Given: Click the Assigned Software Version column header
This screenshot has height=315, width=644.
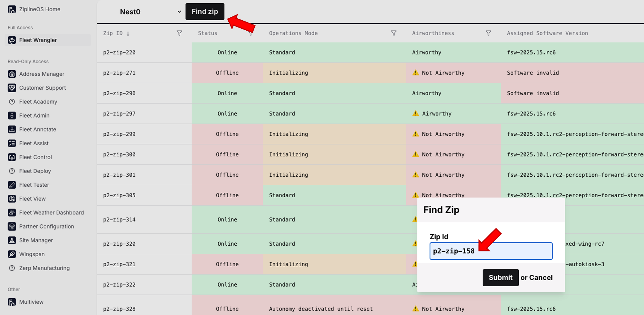Looking at the screenshot, I should 547,33.
